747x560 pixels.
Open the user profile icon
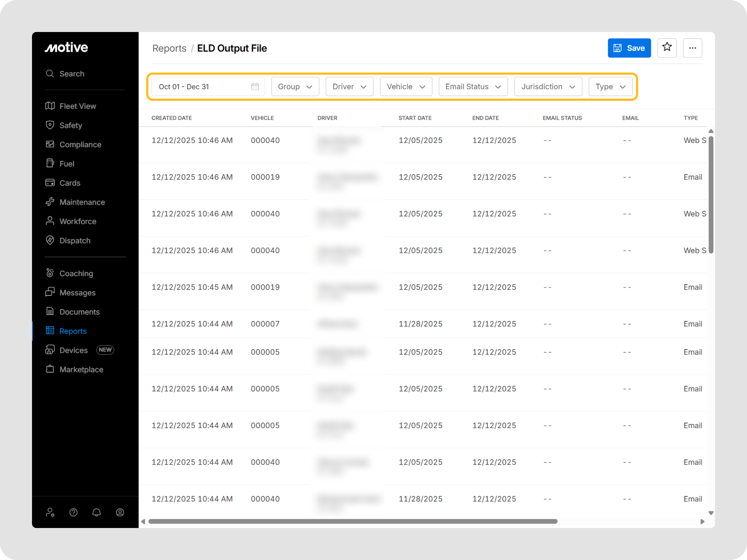(x=120, y=513)
